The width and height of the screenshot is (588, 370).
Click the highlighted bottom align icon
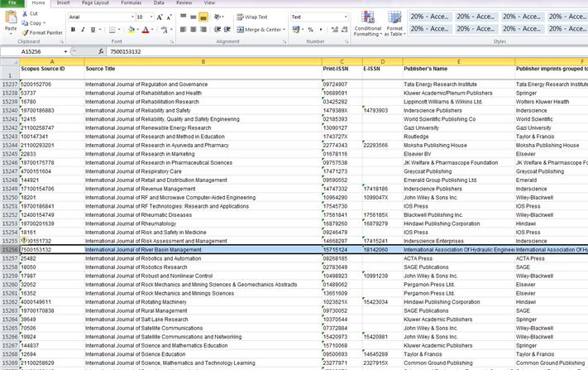click(203, 17)
